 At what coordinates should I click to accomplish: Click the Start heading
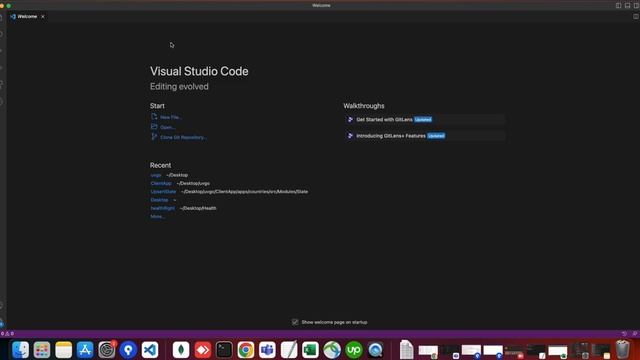(x=157, y=106)
